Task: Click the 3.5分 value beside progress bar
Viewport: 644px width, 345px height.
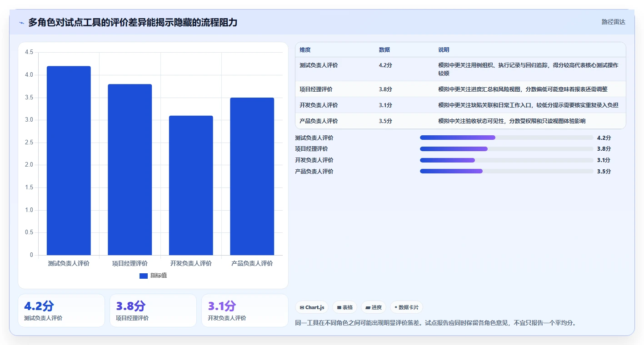Action: click(x=604, y=172)
